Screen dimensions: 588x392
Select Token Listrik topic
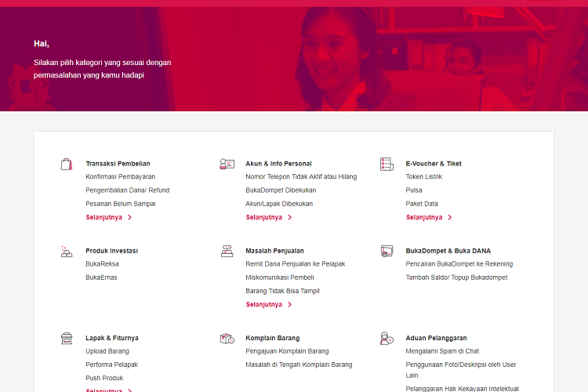click(x=423, y=176)
